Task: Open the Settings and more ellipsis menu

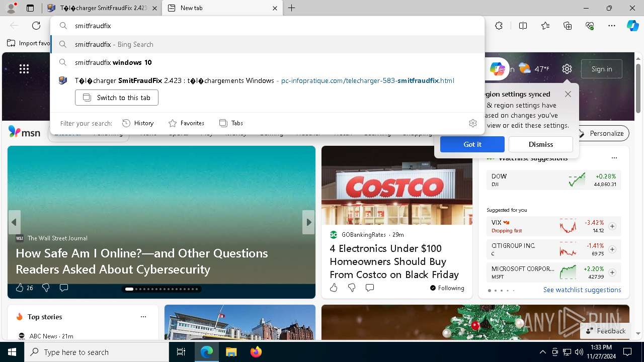Action: point(612,26)
